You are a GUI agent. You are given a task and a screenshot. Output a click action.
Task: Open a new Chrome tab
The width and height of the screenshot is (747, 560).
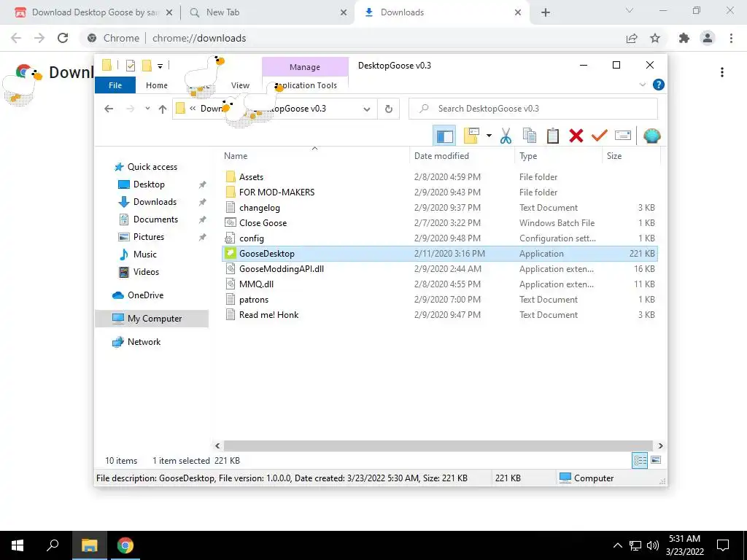click(x=546, y=13)
